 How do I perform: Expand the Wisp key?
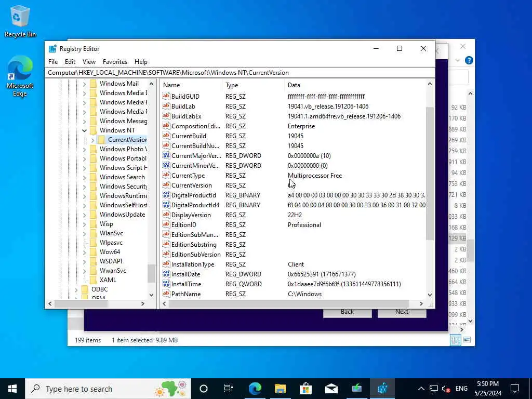(84, 224)
